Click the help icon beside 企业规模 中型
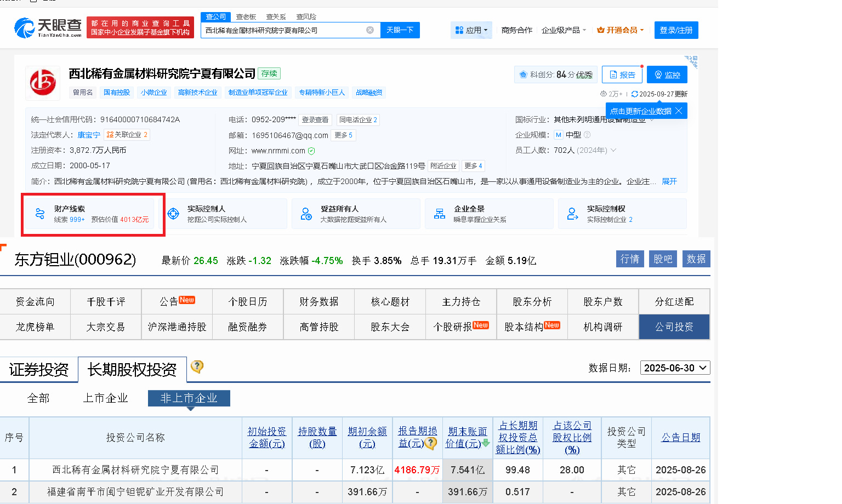The image size is (842, 504). pos(587,135)
